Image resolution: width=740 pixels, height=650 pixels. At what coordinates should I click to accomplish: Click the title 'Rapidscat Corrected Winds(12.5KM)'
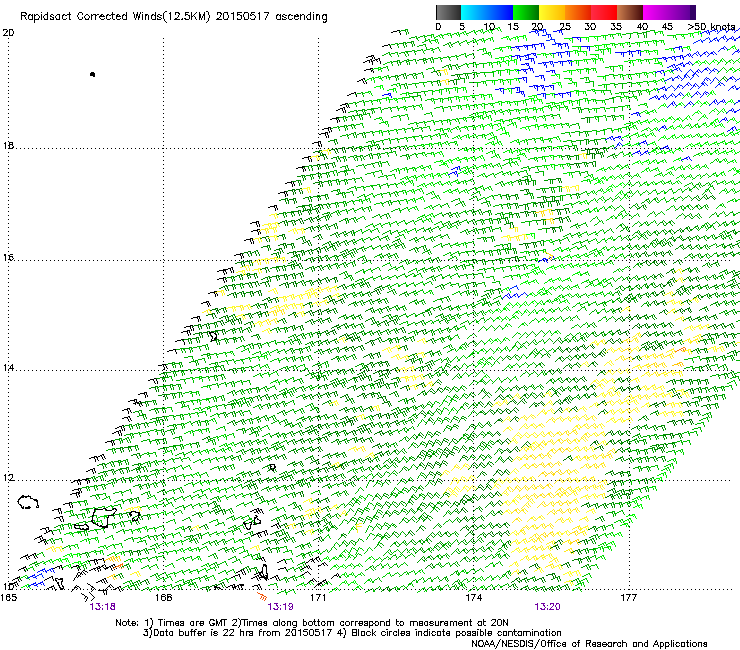(x=115, y=17)
